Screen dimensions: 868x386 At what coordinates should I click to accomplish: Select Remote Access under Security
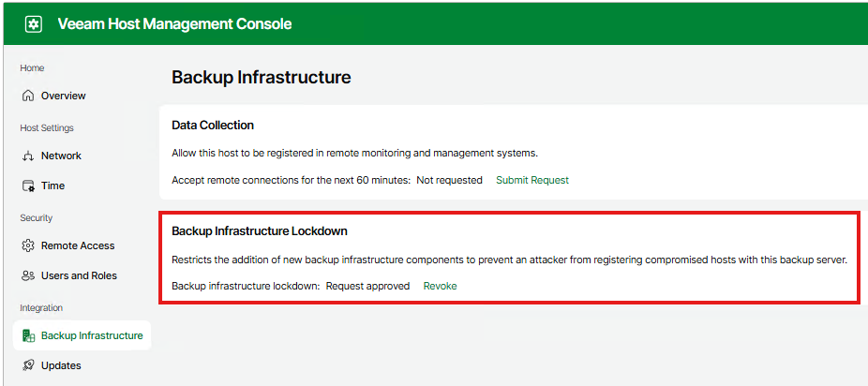click(78, 245)
